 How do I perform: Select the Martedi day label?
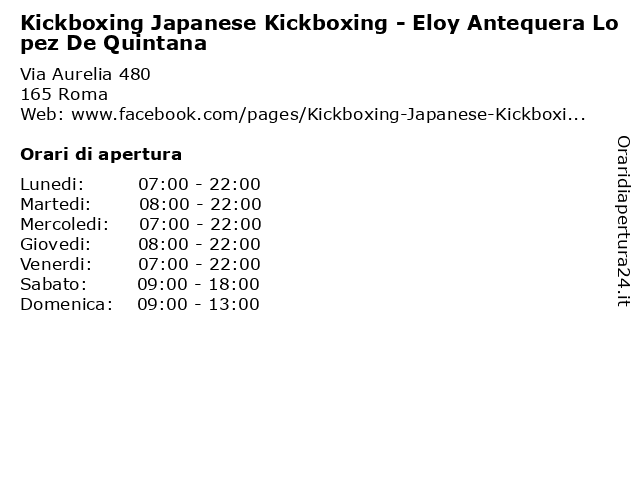(56, 204)
